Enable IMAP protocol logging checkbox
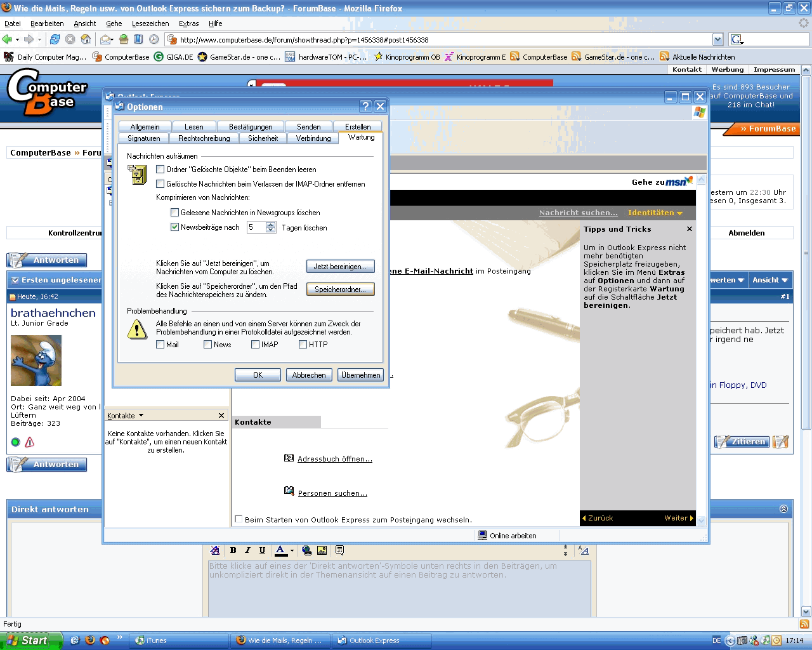This screenshot has height=650, width=812. pos(256,345)
